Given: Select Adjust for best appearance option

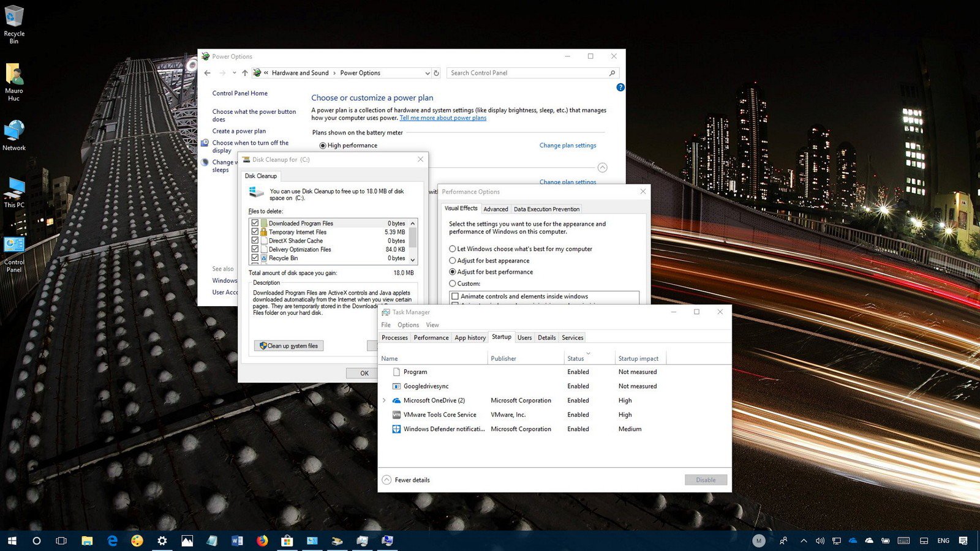Looking at the screenshot, I should (453, 261).
